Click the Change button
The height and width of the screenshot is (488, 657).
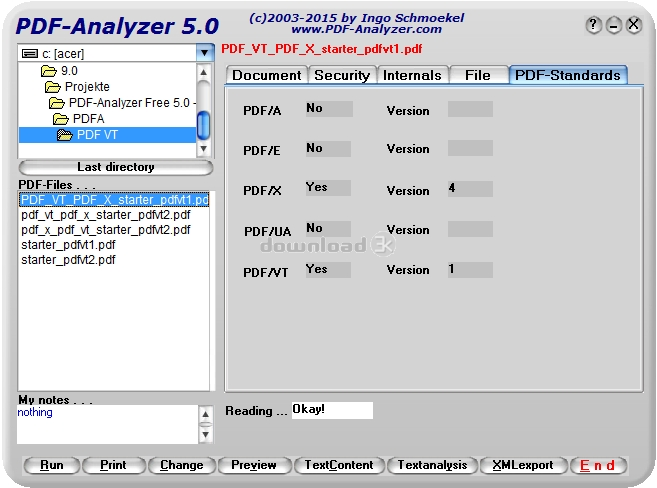tap(181, 465)
